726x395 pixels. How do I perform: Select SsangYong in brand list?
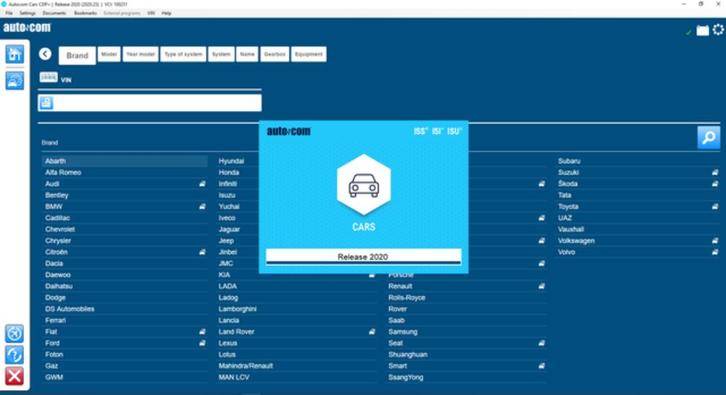pos(406,377)
